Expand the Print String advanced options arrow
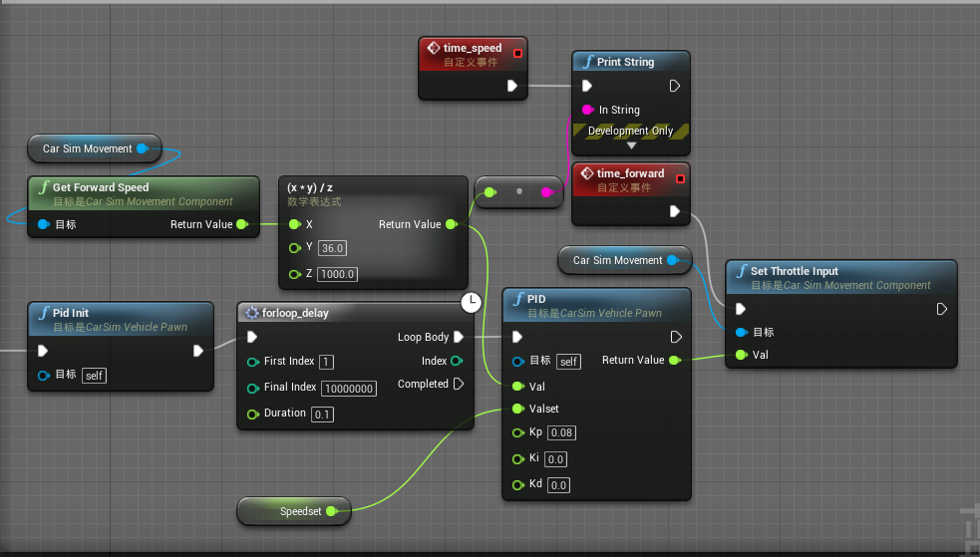980x557 pixels. [x=631, y=145]
